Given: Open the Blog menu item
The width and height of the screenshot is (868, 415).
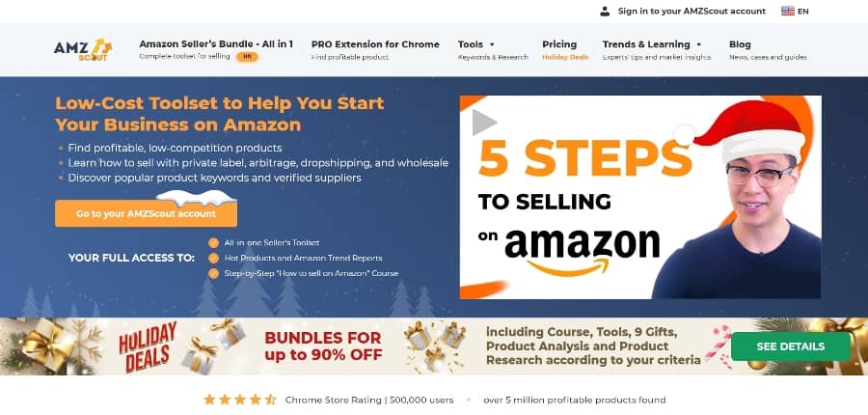Looking at the screenshot, I should click(x=740, y=44).
